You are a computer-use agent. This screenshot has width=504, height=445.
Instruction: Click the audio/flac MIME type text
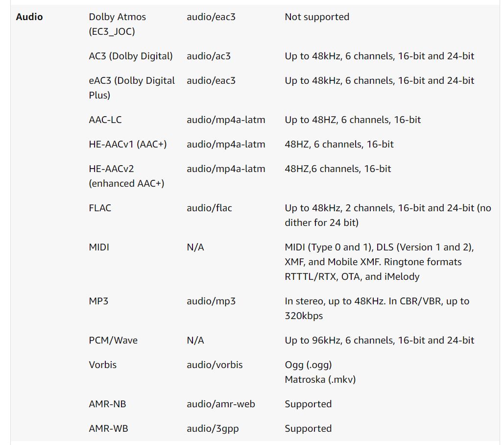(x=209, y=208)
